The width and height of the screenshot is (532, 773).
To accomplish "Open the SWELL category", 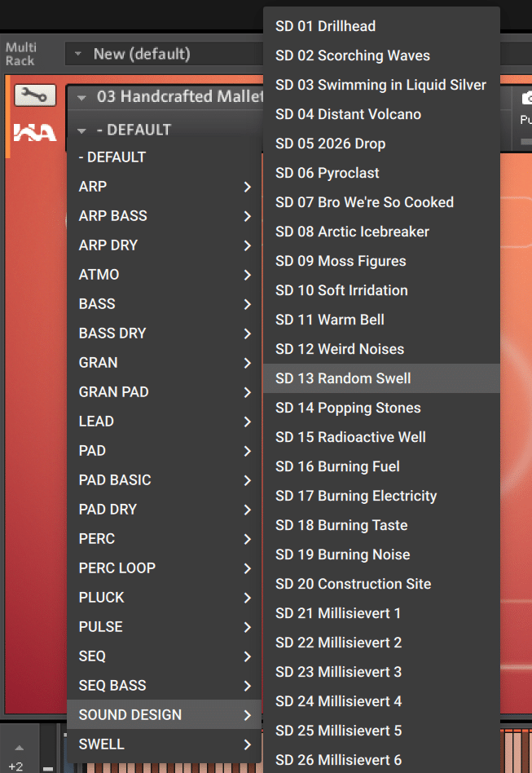I will click(164, 744).
